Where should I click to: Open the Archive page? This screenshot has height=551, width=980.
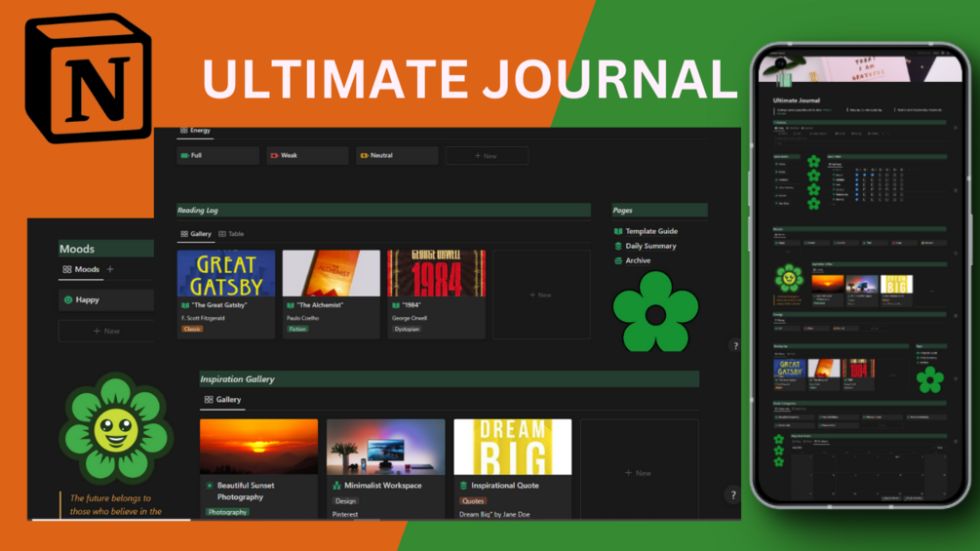click(638, 260)
